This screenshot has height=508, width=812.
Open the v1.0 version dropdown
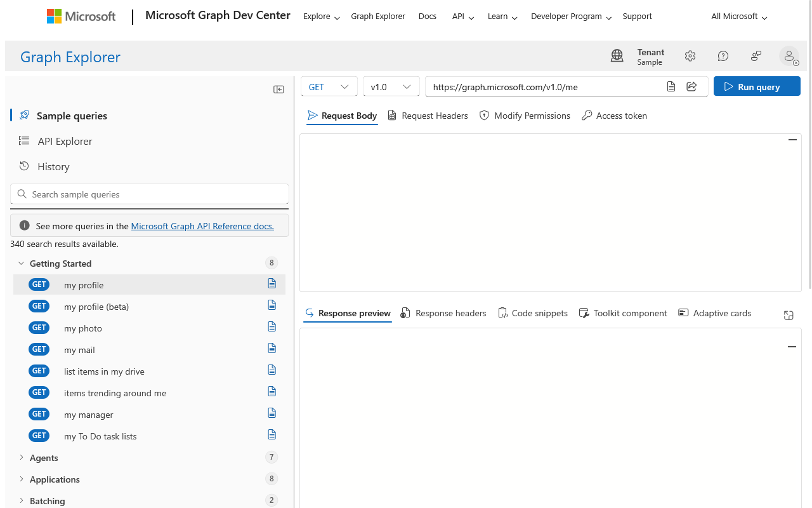(391, 86)
